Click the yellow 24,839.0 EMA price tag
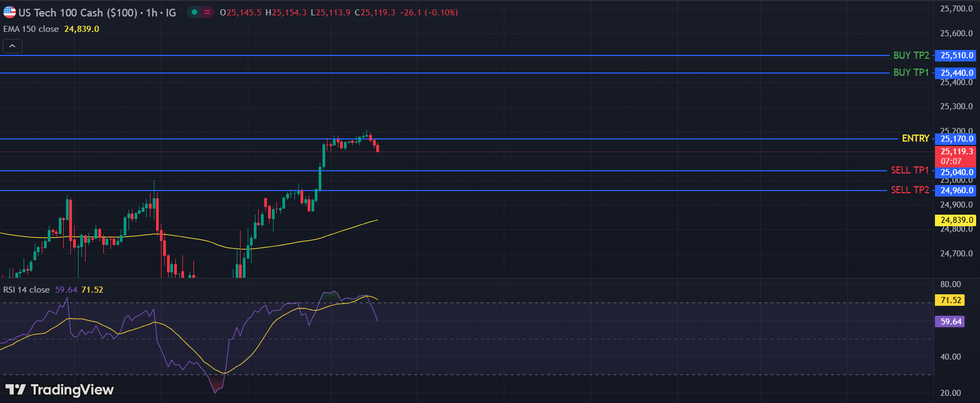The width and height of the screenshot is (980, 403). tap(956, 220)
